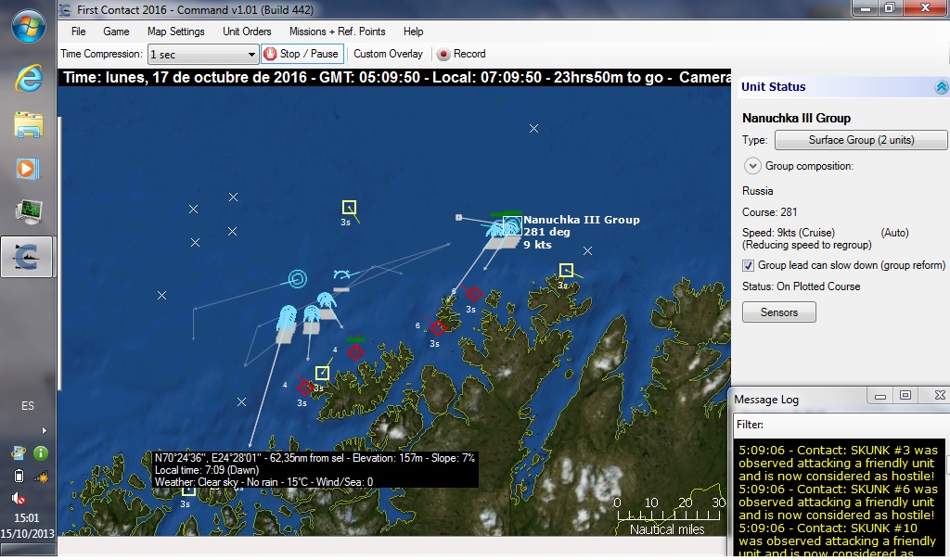Click the Record button
The image size is (950, 560).
462,54
